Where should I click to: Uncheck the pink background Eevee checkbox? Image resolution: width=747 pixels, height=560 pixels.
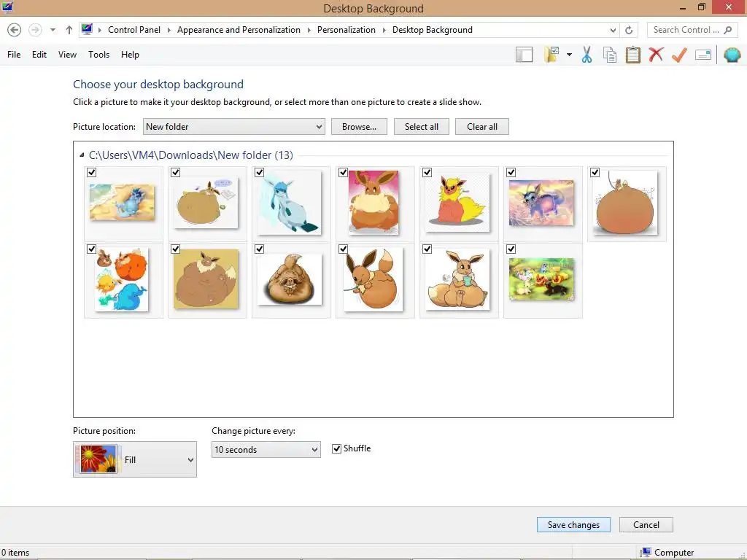pos(344,172)
